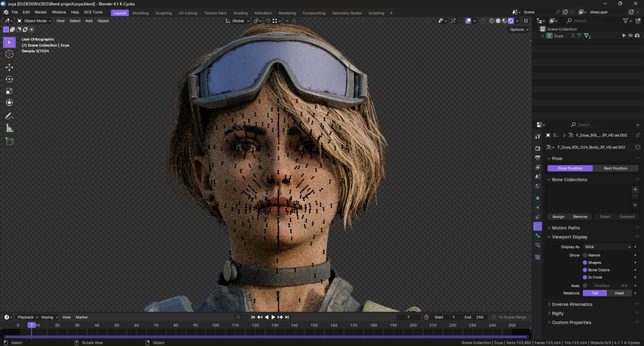
Task: Open the Object Mode dropdown
Action: pos(36,21)
